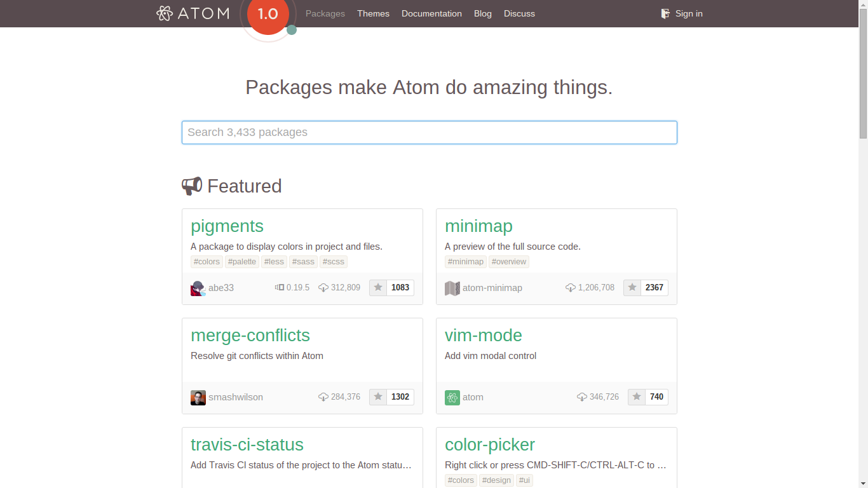This screenshot has width=868, height=488.
Task: Star the vim-mode package
Action: 637,397
